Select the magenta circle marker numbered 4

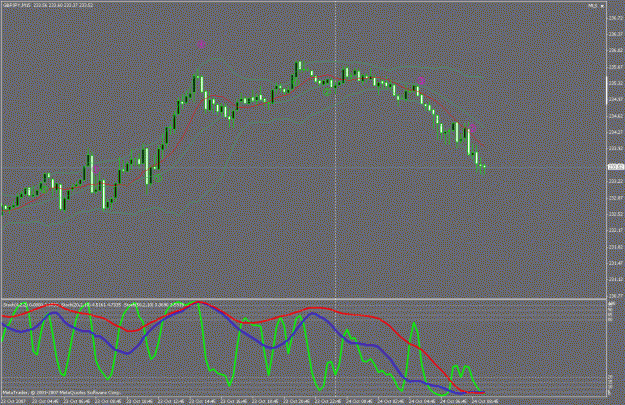201,45
